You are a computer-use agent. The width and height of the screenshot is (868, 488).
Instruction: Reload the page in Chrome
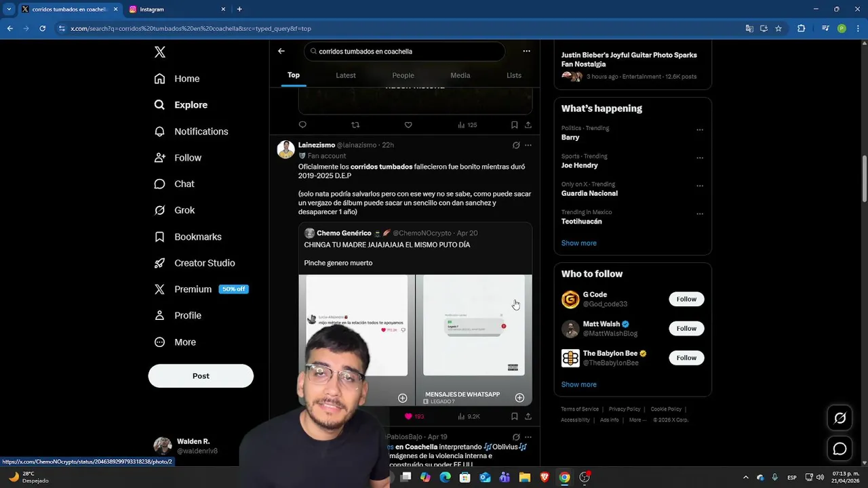click(42, 28)
